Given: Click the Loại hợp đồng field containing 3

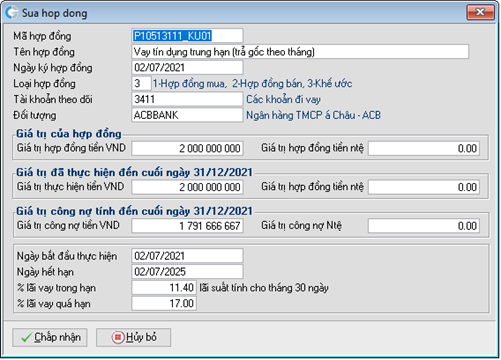Looking at the screenshot, I should (141, 83).
